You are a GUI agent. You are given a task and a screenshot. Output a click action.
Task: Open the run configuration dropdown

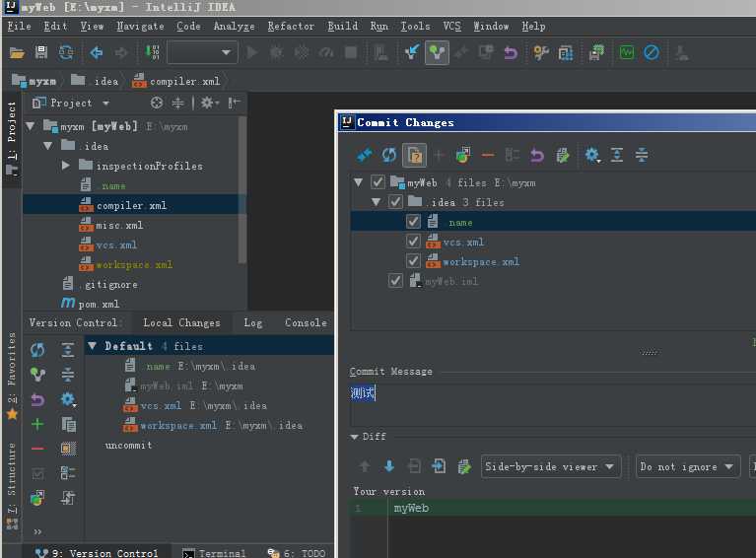[x=202, y=52]
